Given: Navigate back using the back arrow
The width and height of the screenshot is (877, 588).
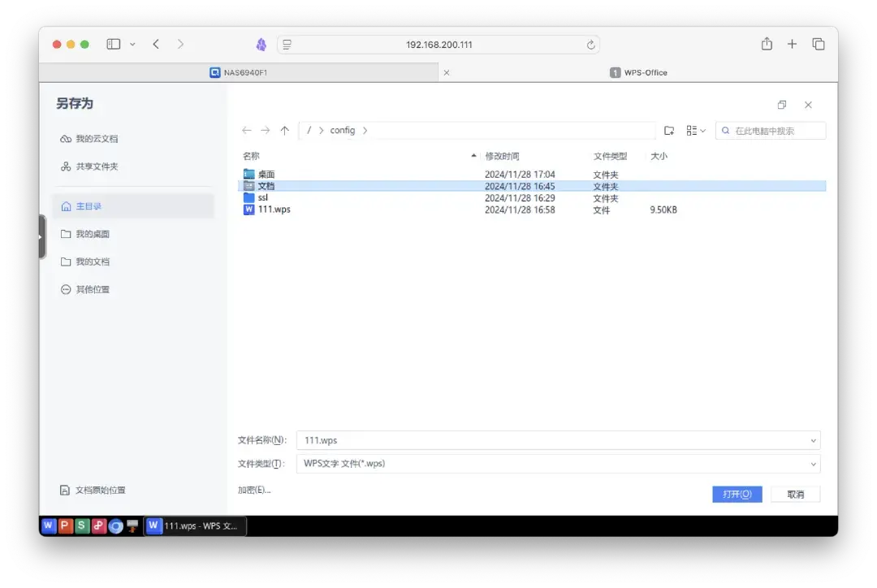Looking at the screenshot, I should [246, 130].
